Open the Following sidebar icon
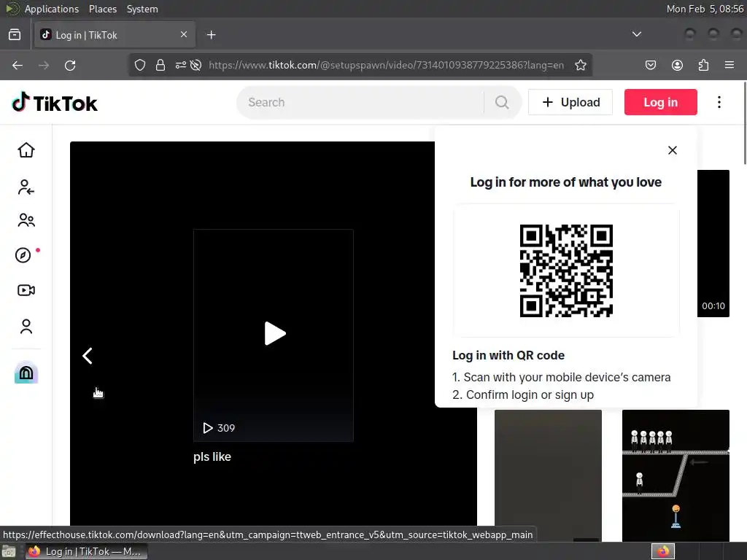 (x=26, y=187)
